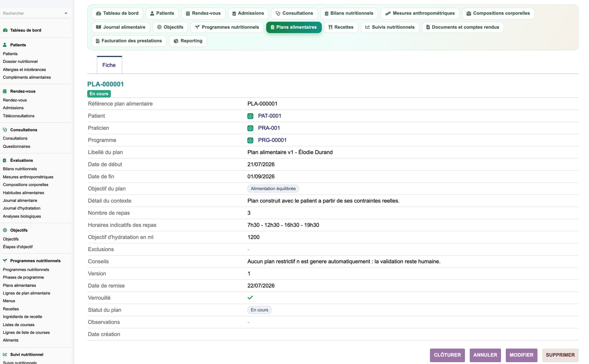Switch to the Consultations top tab
This screenshot has height=364, width=589.
294,13
